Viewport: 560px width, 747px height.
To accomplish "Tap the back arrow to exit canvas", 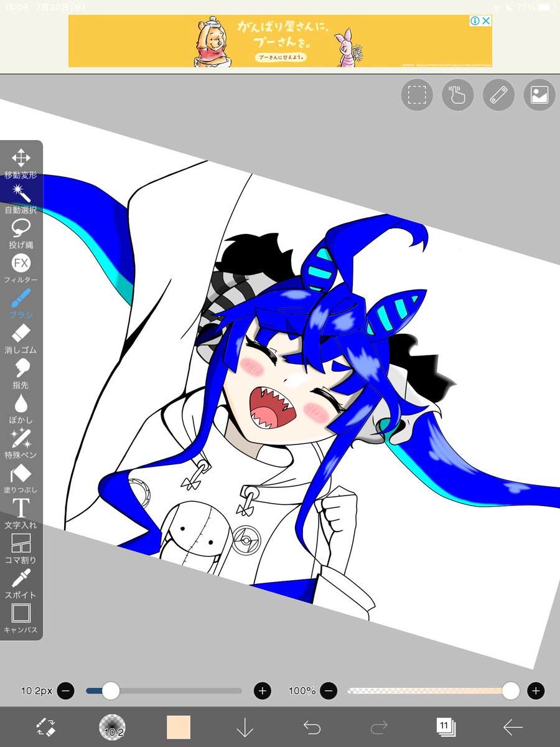I will pos(513,727).
